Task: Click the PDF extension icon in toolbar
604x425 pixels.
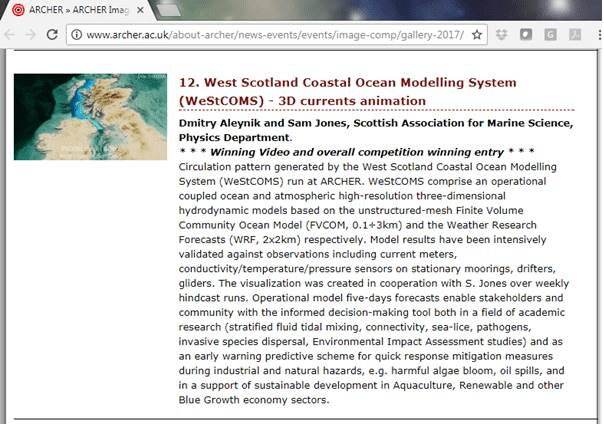Action: pyautogui.click(x=574, y=35)
